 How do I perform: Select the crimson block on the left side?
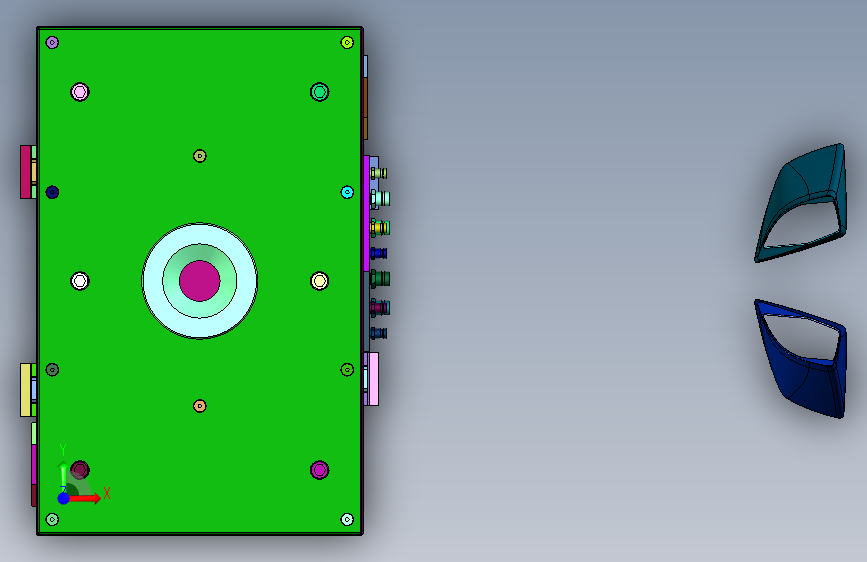click(25, 172)
